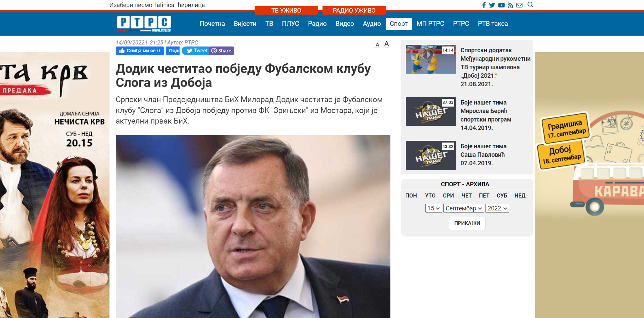Click the email envelope icon
This screenshot has width=644, height=318.
tap(519, 5)
